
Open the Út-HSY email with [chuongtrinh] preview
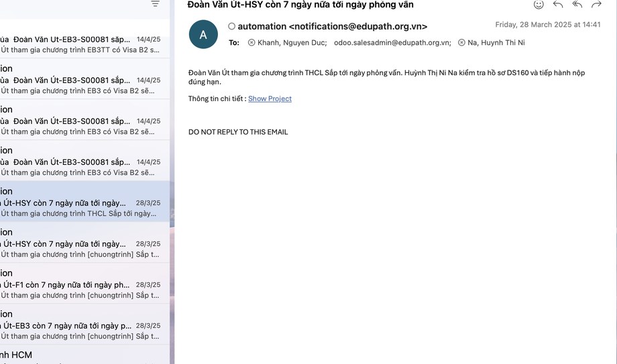pos(85,243)
